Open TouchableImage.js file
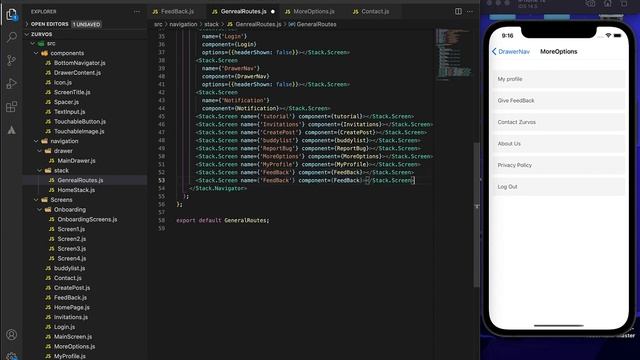Image resolution: width=640 pixels, height=360 pixels. click(79, 131)
